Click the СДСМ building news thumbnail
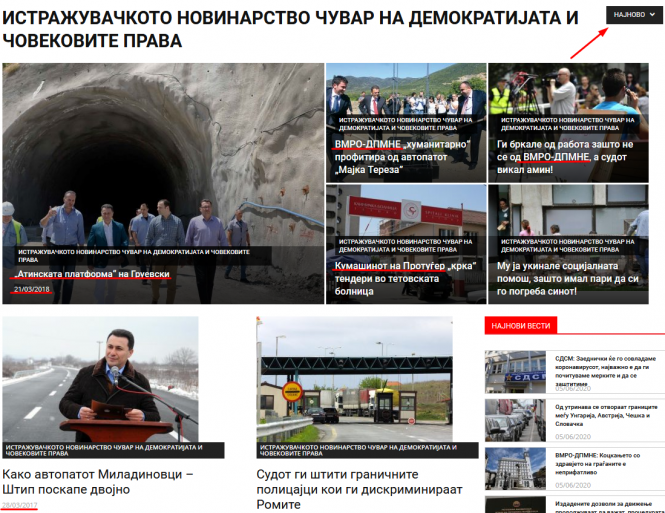 point(515,372)
